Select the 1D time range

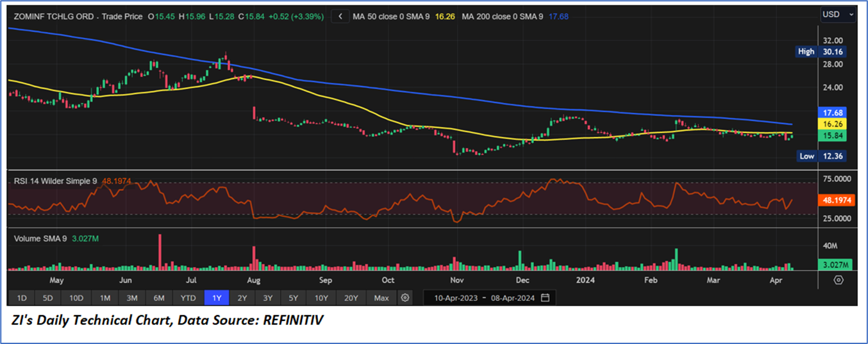[22, 298]
